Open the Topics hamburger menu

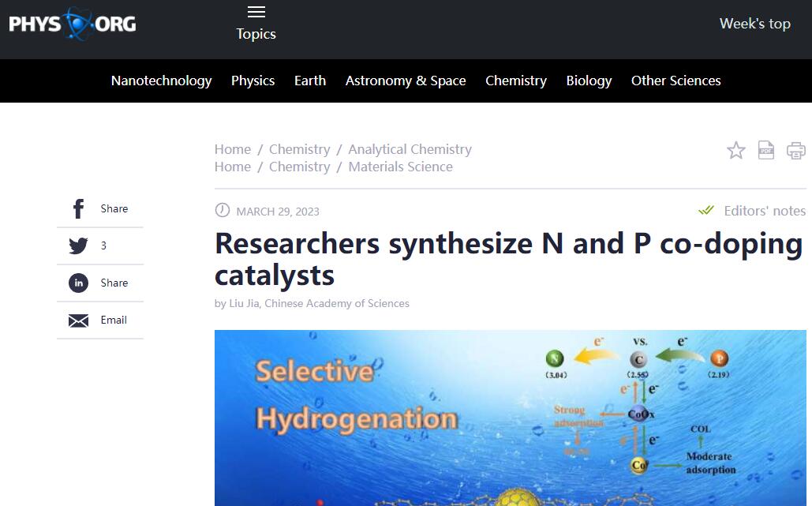(256, 12)
